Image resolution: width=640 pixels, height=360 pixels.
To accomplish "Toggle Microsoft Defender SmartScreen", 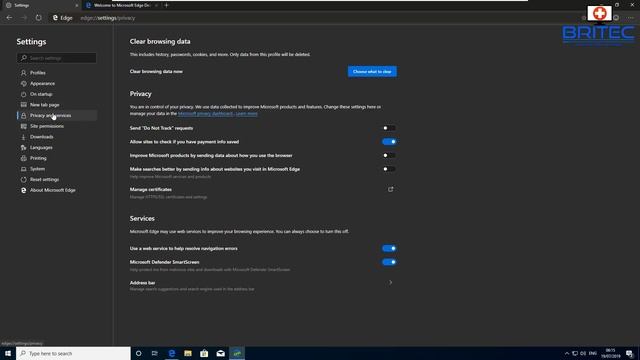I will tap(389, 262).
